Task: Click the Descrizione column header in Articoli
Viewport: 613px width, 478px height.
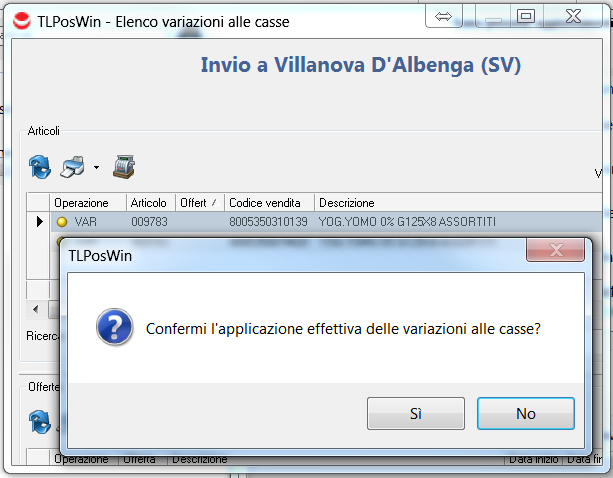Action: point(347,203)
